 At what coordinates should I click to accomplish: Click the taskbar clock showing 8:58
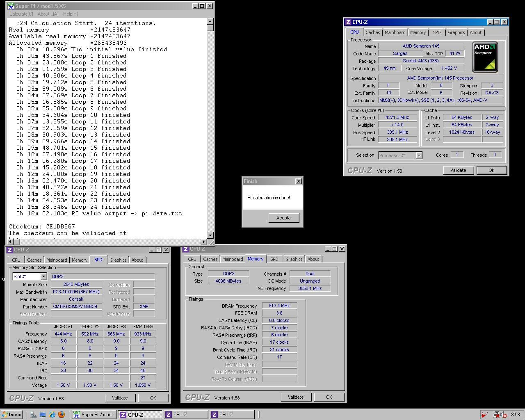(x=515, y=415)
